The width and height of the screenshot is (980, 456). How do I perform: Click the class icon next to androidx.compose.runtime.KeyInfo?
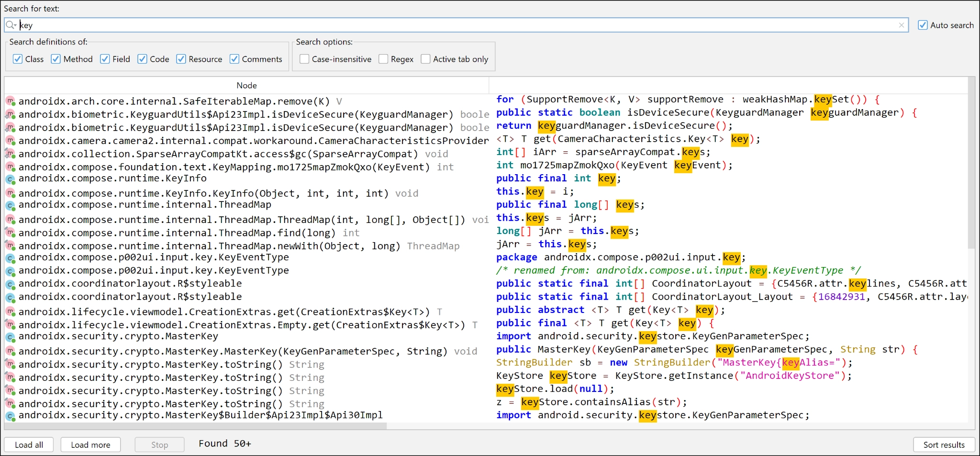[11, 179]
